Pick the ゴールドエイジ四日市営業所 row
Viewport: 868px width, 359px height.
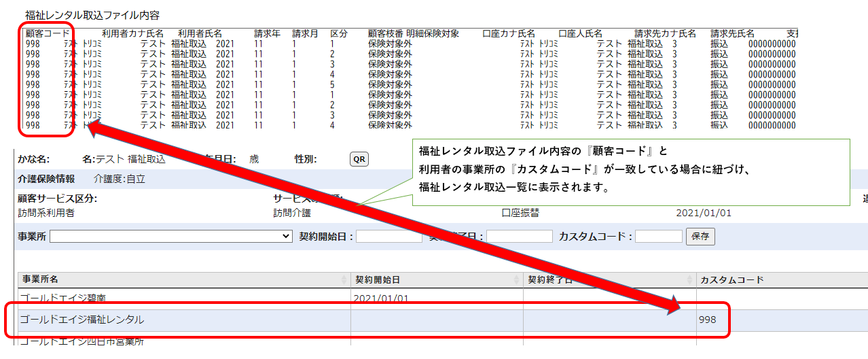pos(82,341)
